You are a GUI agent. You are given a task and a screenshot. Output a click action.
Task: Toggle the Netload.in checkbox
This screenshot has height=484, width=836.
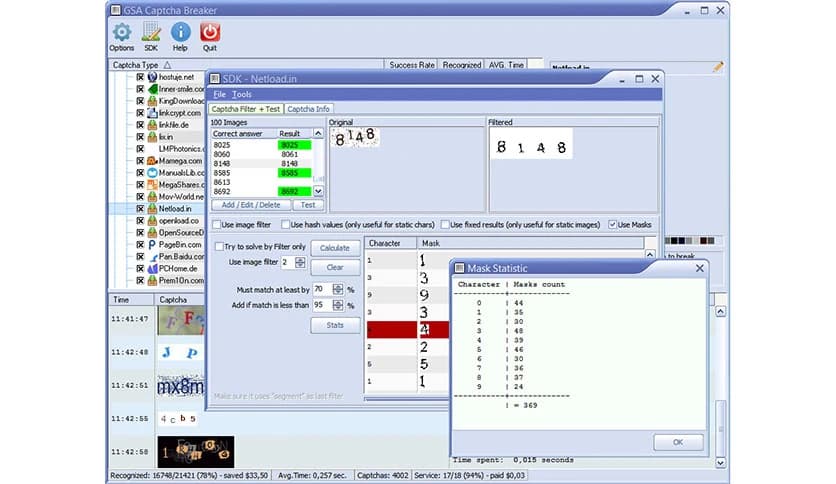[140, 208]
